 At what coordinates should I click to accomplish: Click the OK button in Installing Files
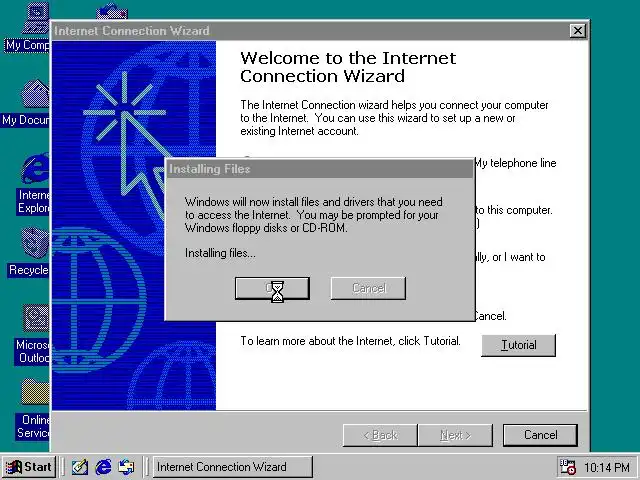(x=272, y=288)
